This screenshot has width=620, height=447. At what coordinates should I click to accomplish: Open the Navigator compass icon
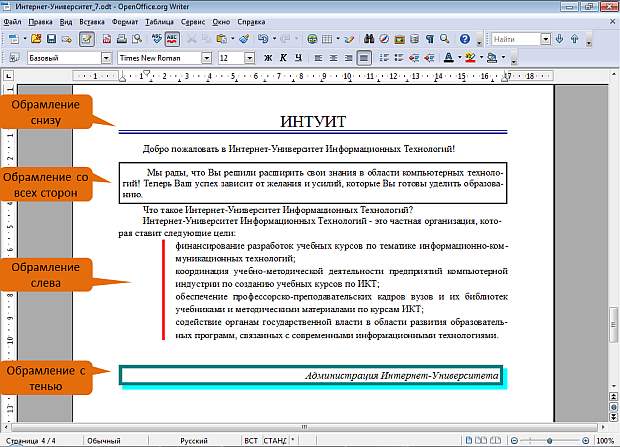click(x=384, y=39)
